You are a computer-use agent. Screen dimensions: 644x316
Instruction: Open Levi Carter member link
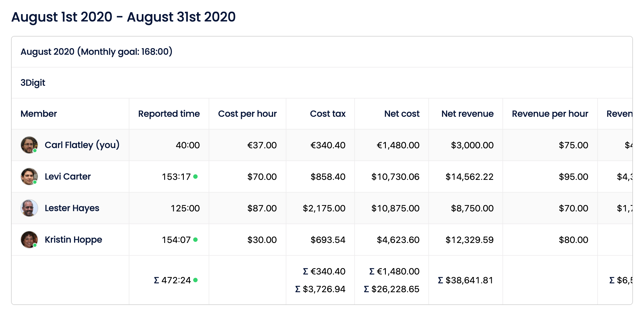pos(68,177)
